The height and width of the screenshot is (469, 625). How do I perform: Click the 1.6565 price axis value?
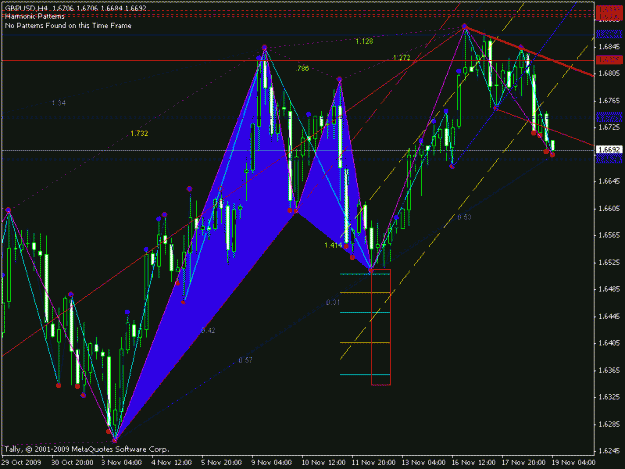pyautogui.click(x=609, y=235)
